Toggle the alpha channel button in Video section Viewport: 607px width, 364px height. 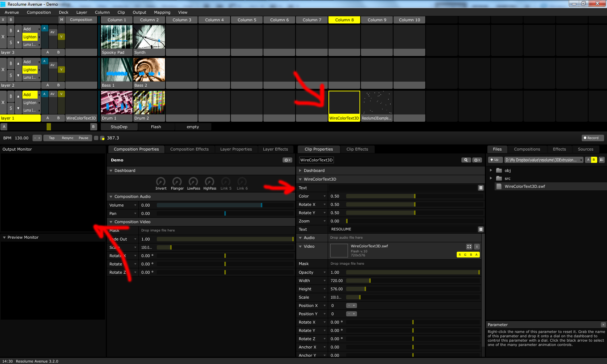click(x=477, y=255)
